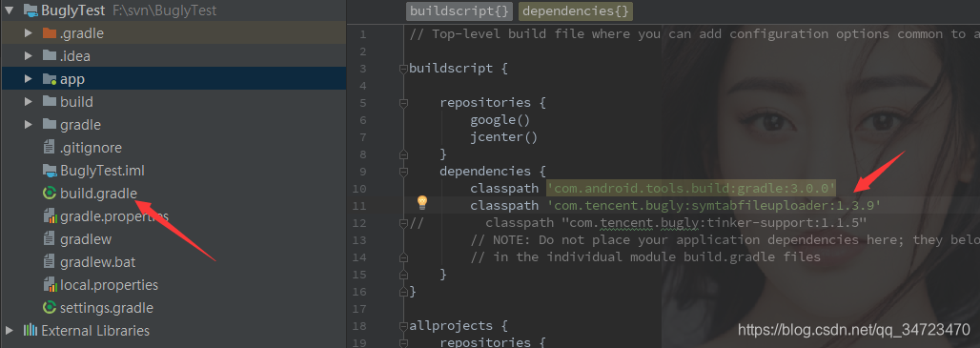Select settings.gradle file
This screenshot has height=348, width=980.
click(x=107, y=307)
